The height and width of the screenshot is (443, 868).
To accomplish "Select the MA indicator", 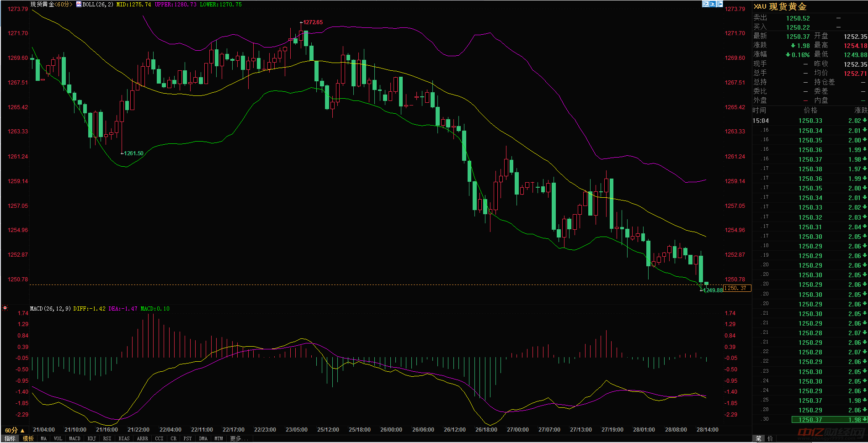I will [x=43, y=438].
